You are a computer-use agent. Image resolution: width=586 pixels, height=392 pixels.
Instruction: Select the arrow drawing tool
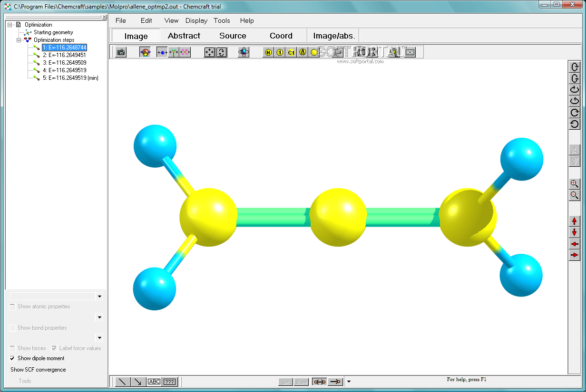[138, 382]
